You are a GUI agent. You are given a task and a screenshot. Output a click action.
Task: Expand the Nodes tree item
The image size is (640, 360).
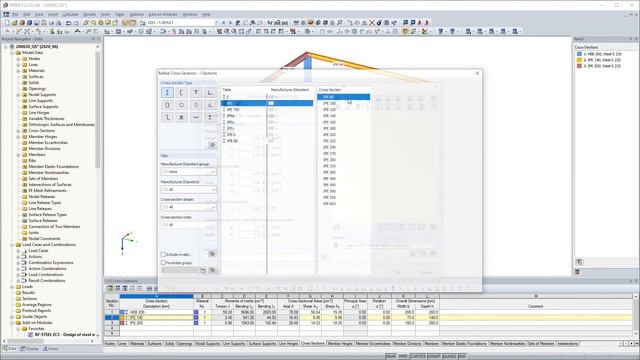point(18,59)
